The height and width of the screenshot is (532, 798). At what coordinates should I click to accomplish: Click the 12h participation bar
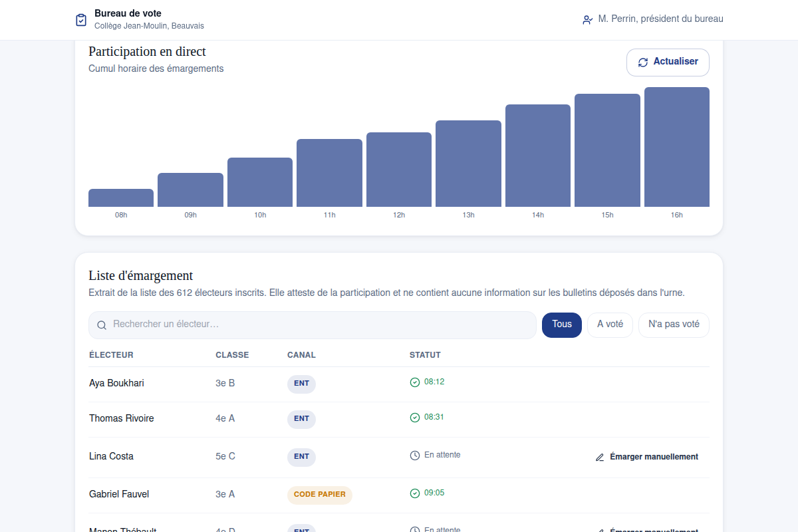pyautogui.click(x=399, y=170)
